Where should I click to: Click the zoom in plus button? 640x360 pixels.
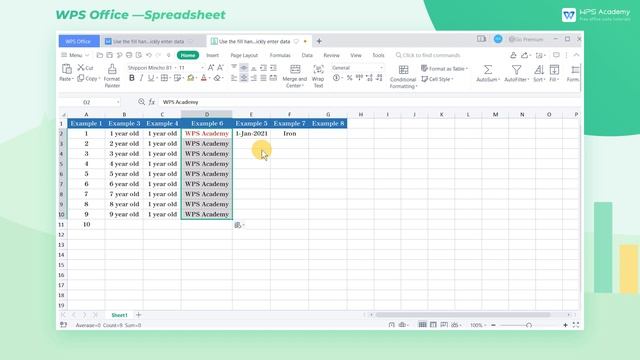[x=565, y=325]
